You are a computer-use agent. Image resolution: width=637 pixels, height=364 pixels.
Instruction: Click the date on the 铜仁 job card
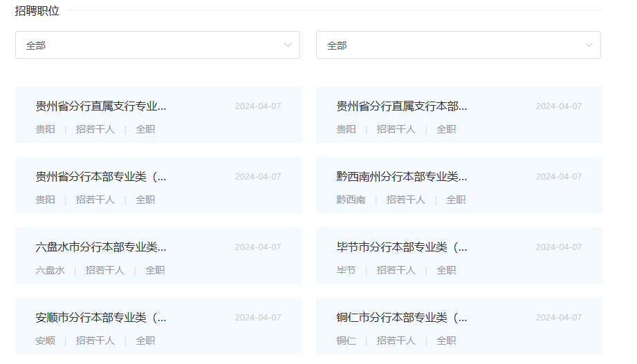(x=559, y=318)
